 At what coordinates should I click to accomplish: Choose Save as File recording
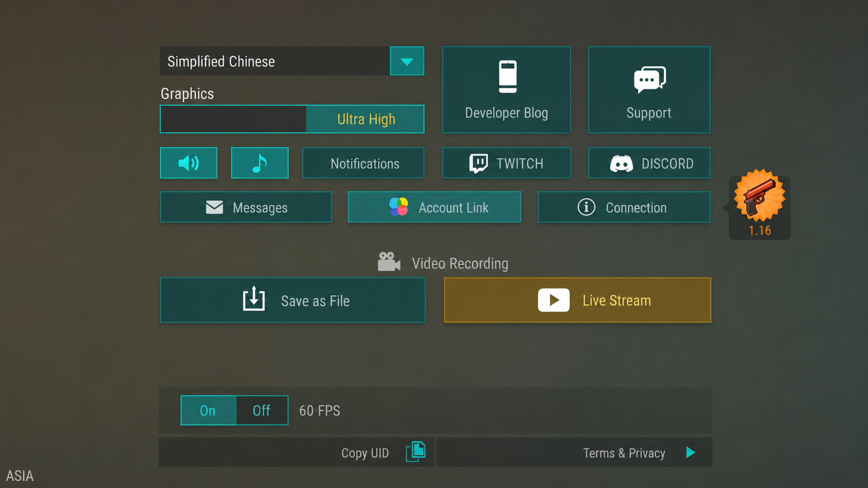pyautogui.click(x=293, y=300)
